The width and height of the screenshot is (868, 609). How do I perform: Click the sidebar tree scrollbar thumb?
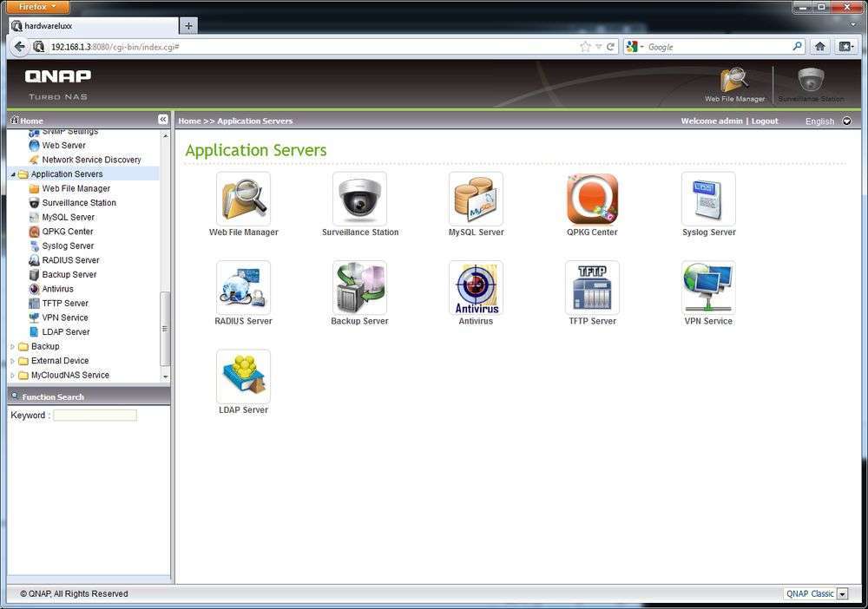[164, 329]
